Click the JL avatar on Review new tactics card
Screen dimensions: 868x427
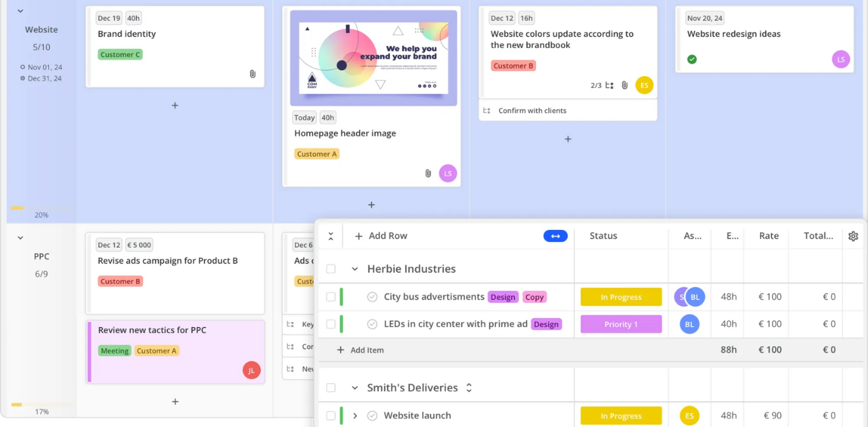(251, 371)
